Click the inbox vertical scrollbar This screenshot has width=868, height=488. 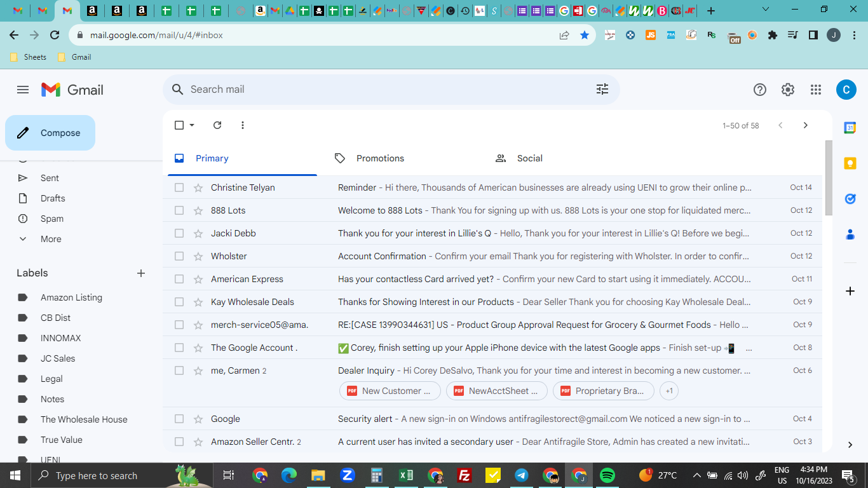tap(829, 178)
